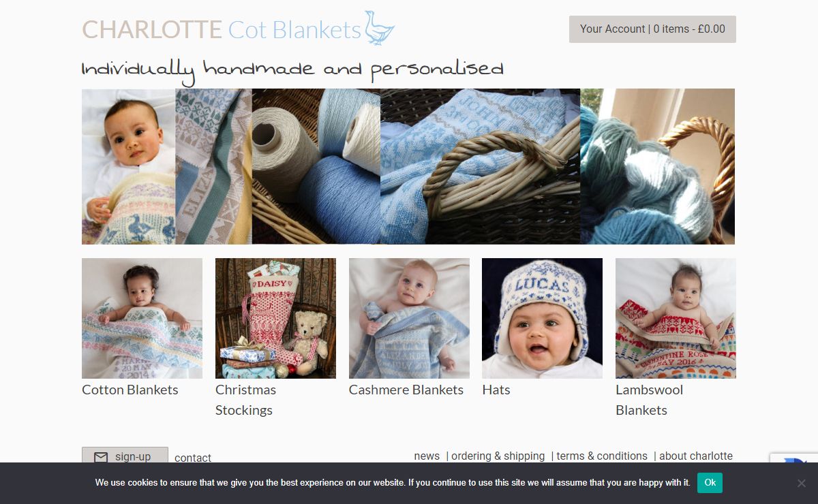818x504 pixels.
Task: Click the Hats baby photo
Action: coord(542,318)
